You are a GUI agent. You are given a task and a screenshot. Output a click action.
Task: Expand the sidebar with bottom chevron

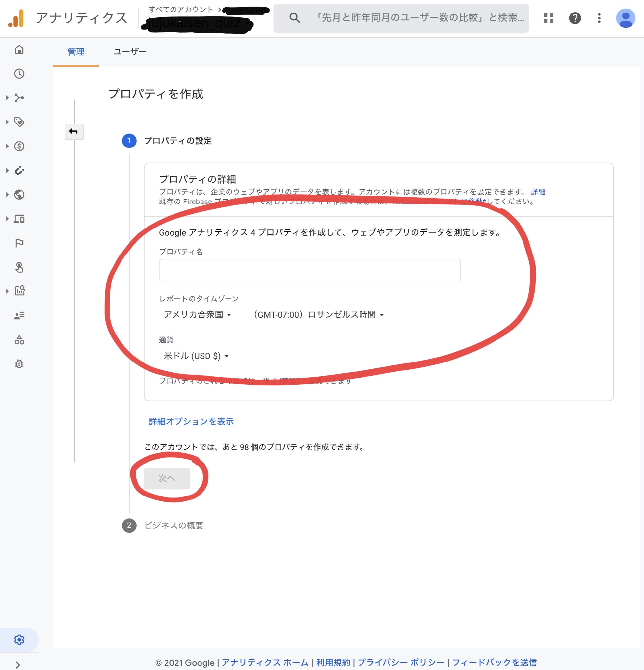coord(18,664)
